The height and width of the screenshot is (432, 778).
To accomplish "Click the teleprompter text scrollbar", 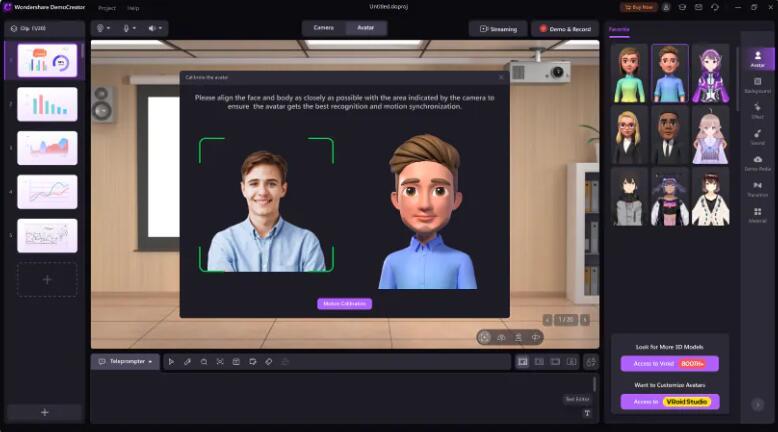I will 594,383.
